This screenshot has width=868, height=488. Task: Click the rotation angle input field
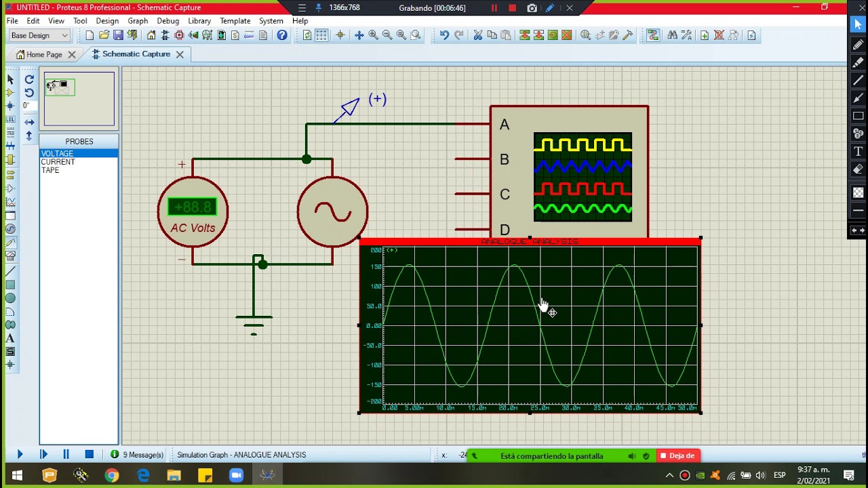pyautogui.click(x=28, y=106)
